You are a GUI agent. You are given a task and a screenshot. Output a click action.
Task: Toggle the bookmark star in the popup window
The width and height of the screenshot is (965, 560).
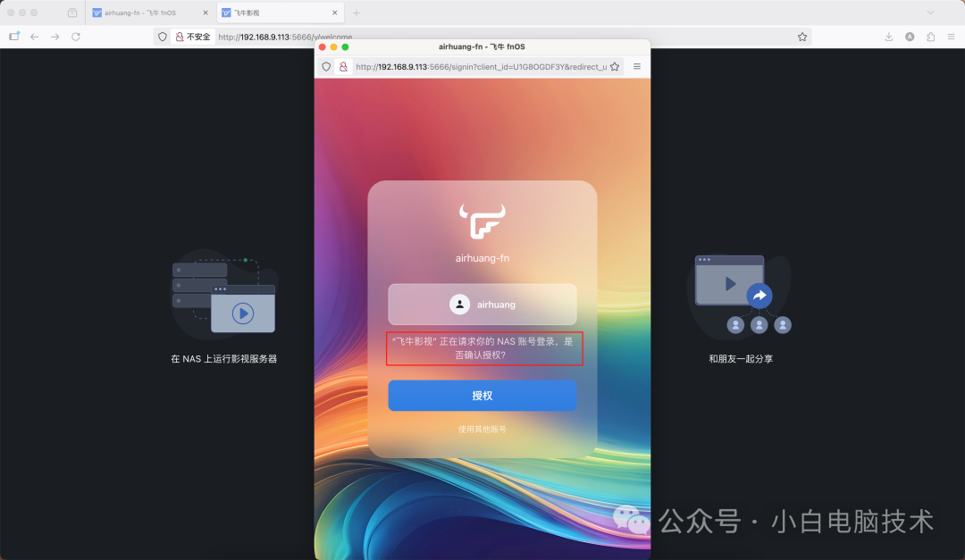click(x=614, y=66)
